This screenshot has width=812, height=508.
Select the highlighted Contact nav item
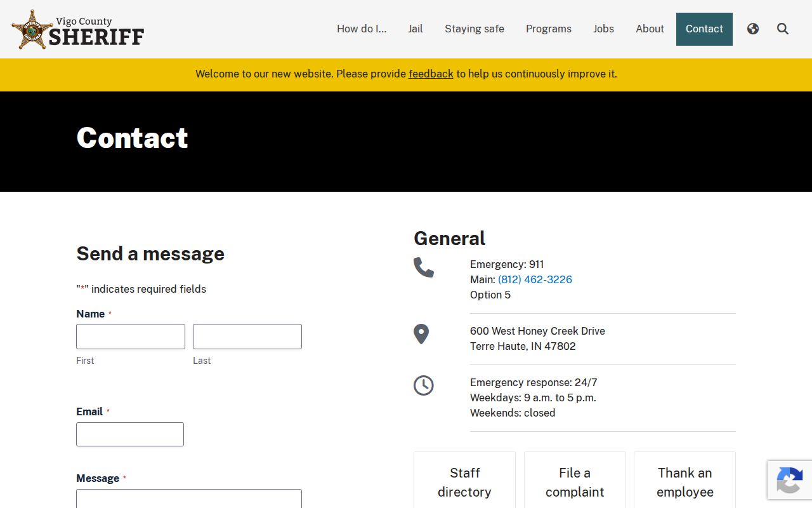click(x=704, y=29)
